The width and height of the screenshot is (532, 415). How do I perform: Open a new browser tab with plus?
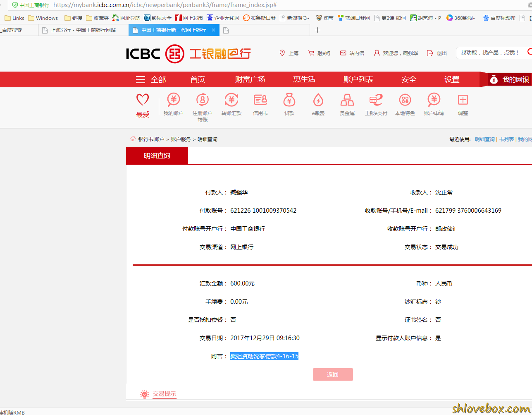pos(317,30)
